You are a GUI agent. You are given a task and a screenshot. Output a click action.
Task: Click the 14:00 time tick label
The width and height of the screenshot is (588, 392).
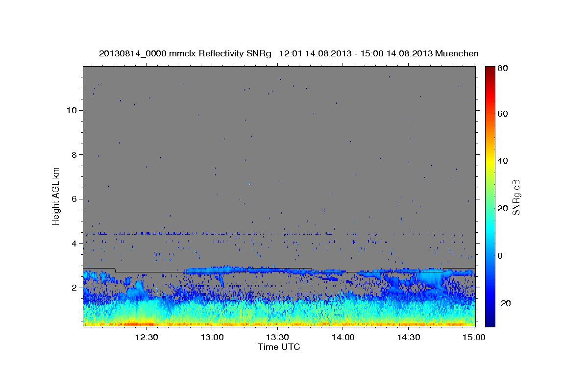[x=343, y=337]
